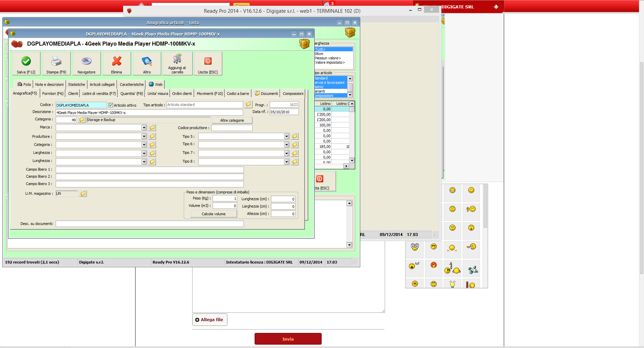The width and height of the screenshot is (644, 348).
Task: Open the Navigatore tool
Action: pyautogui.click(x=87, y=61)
